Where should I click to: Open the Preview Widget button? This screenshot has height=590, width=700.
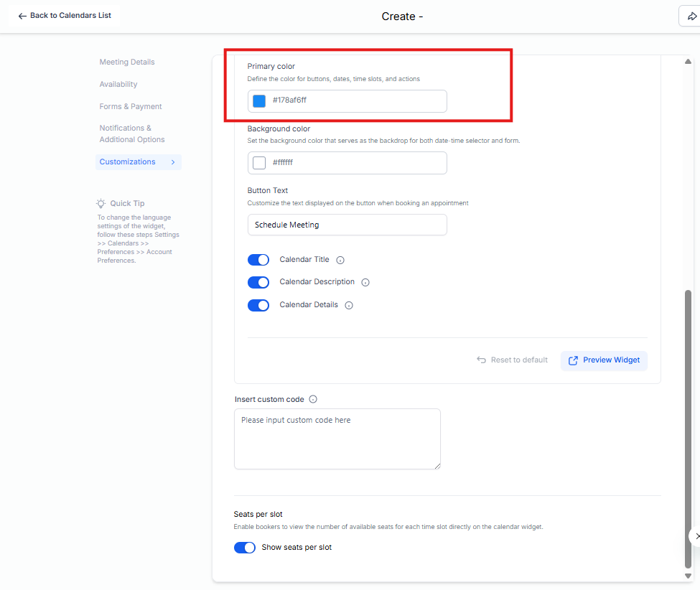604,360
